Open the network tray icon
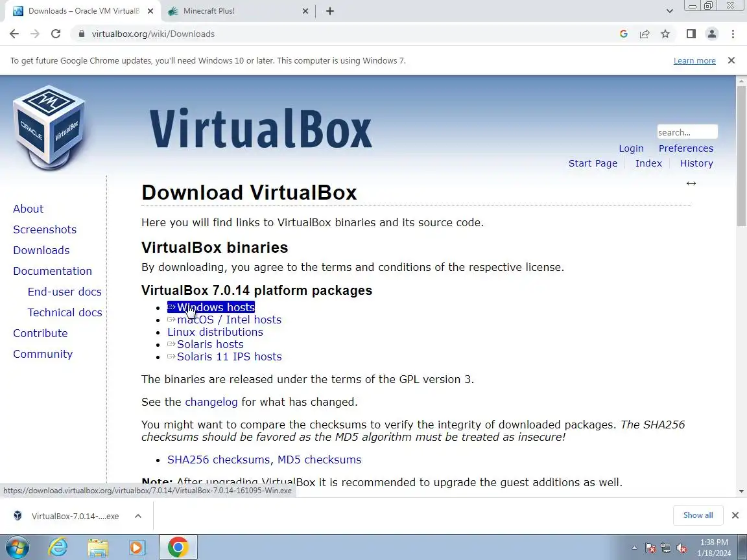747x560 pixels. [665, 548]
